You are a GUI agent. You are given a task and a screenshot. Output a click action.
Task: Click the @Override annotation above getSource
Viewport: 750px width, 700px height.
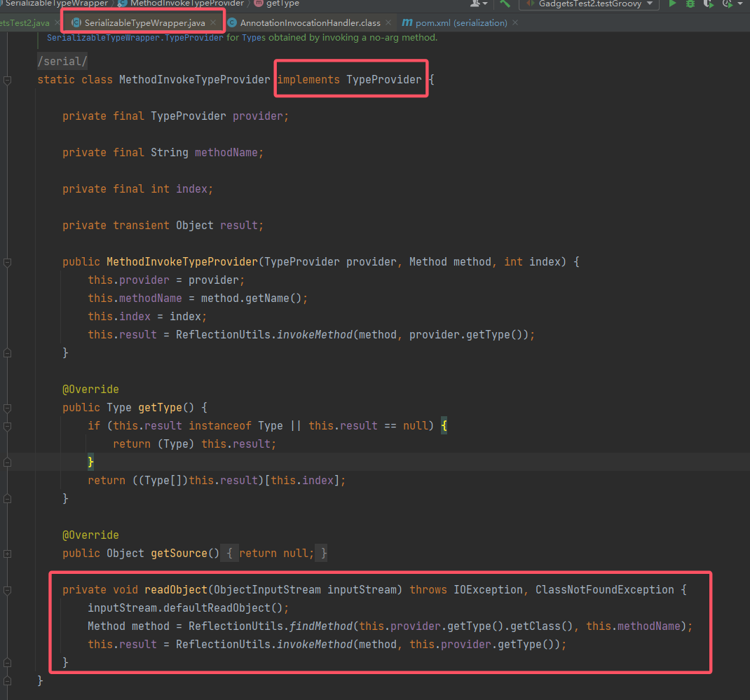pyautogui.click(x=90, y=535)
